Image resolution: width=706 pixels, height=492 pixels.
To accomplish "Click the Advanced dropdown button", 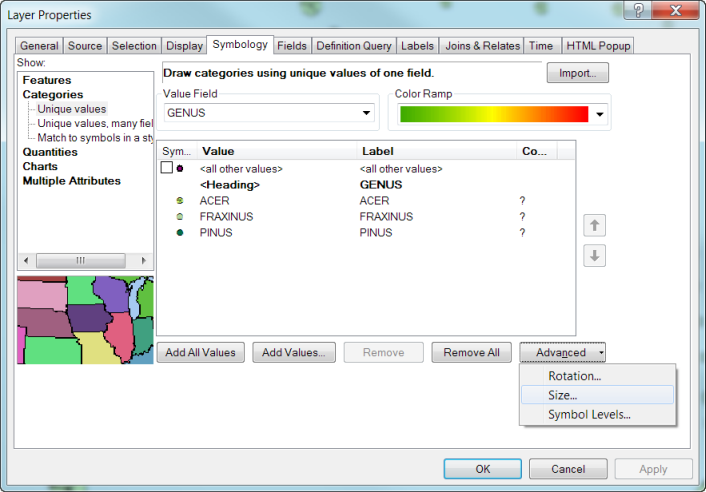I will [x=562, y=352].
